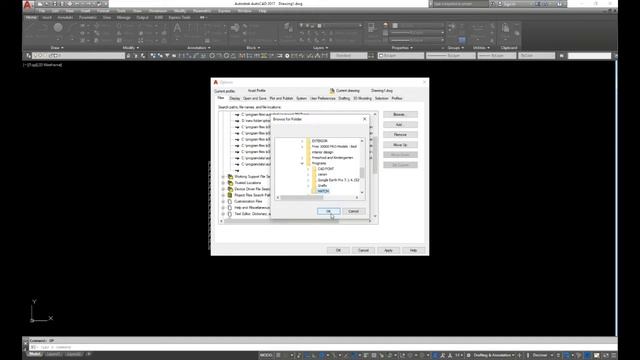Open Drafting & Annotation workspace switcher
Viewport: 640px width, 360px height.
[493, 356]
